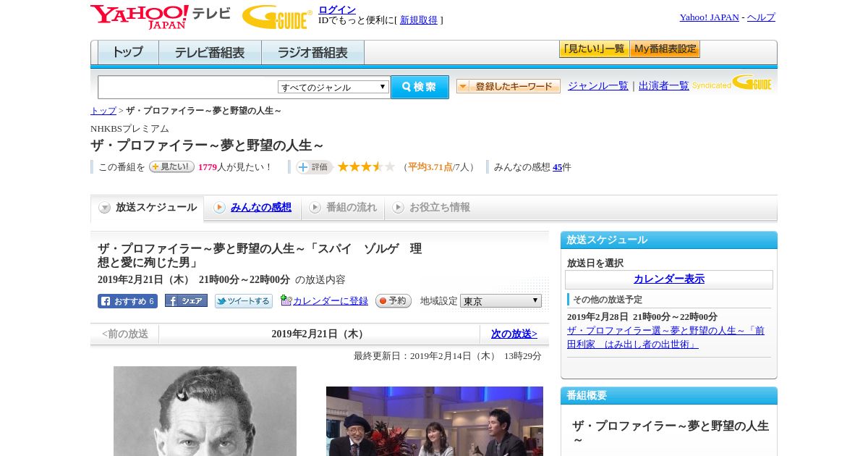This screenshot has height=456, width=868.
Task: Click the Syndicated G-GUIDE logo
Action: coord(732,83)
